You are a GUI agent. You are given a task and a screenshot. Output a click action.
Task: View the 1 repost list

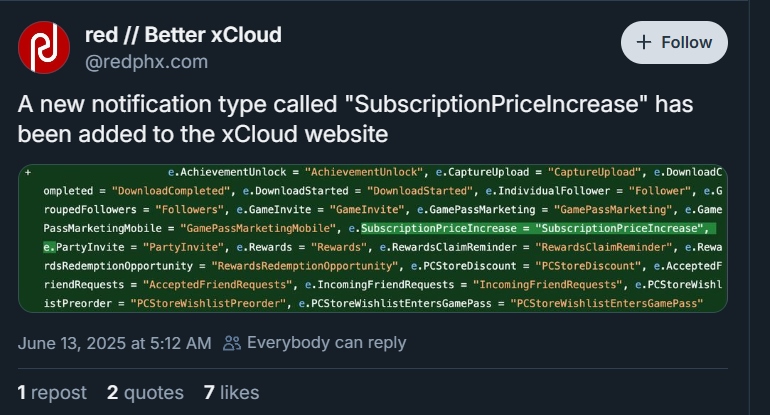coord(52,392)
